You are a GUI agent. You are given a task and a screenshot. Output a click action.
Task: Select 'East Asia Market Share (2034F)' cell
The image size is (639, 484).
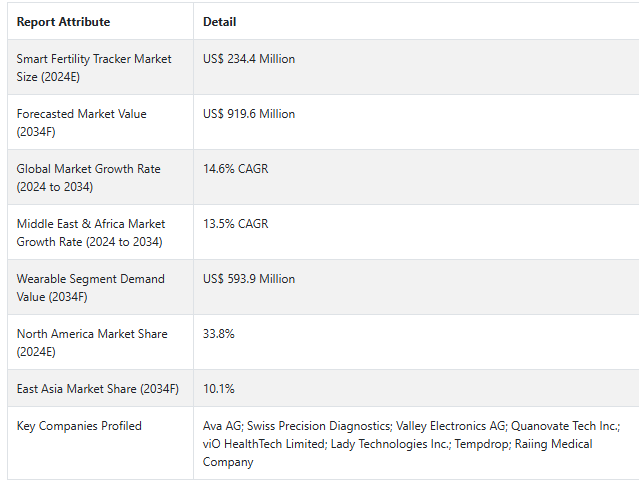pyautogui.click(x=97, y=389)
